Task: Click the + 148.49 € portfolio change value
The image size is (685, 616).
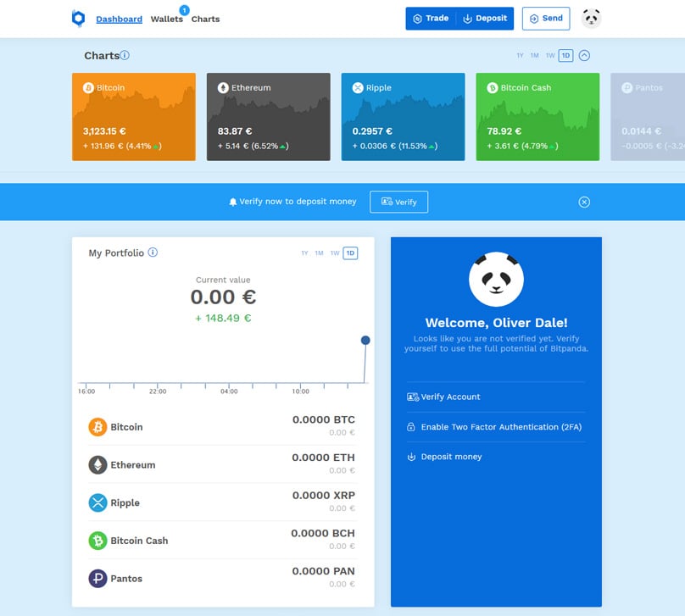Action: click(x=223, y=319)
